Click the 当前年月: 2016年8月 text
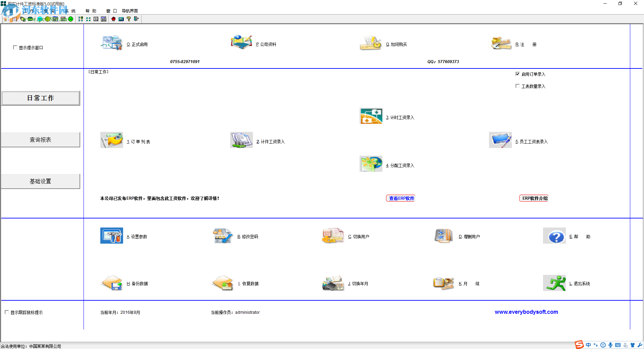This screenshot has height=349, width=644. tap(120, 312)
